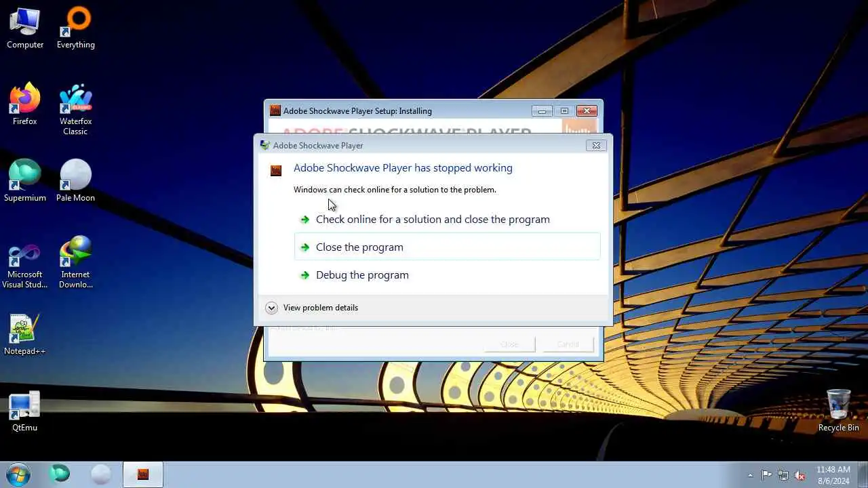Maximize the Shockwave Player Setup window
The width and height of the screenshot is (868, 488).
564,110
